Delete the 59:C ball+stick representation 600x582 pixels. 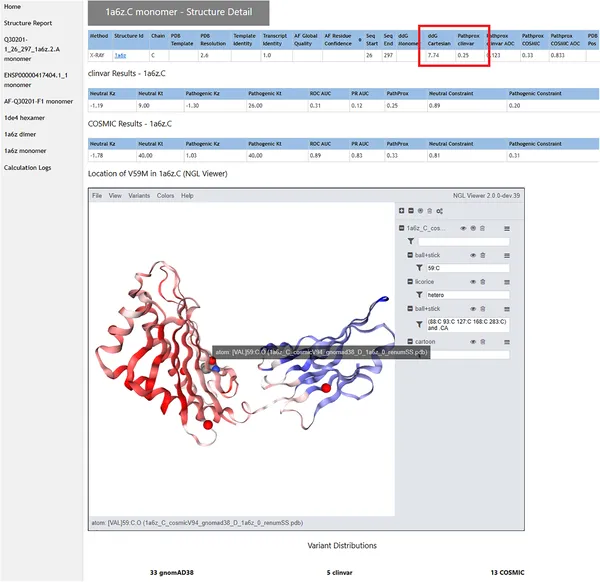click(x=483, y=255)
